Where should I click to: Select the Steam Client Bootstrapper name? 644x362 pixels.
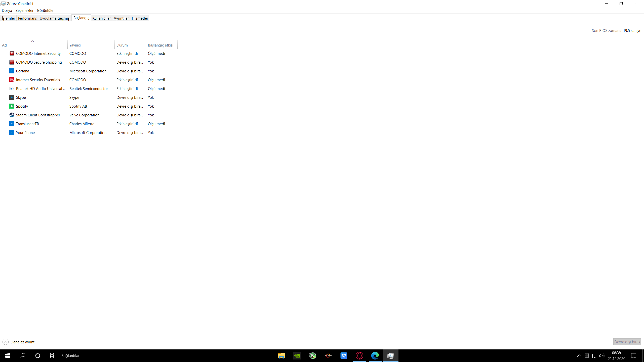pyautogui.click(x=38, y=115)
